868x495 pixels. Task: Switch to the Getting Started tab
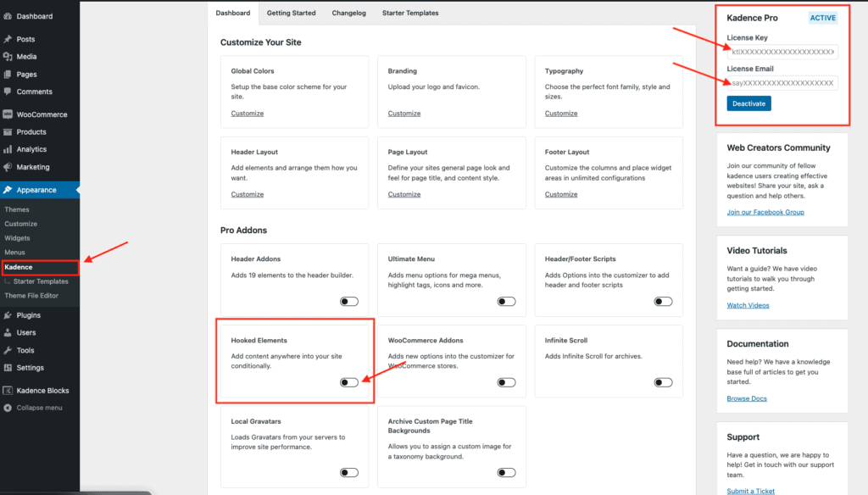point(292,13)
